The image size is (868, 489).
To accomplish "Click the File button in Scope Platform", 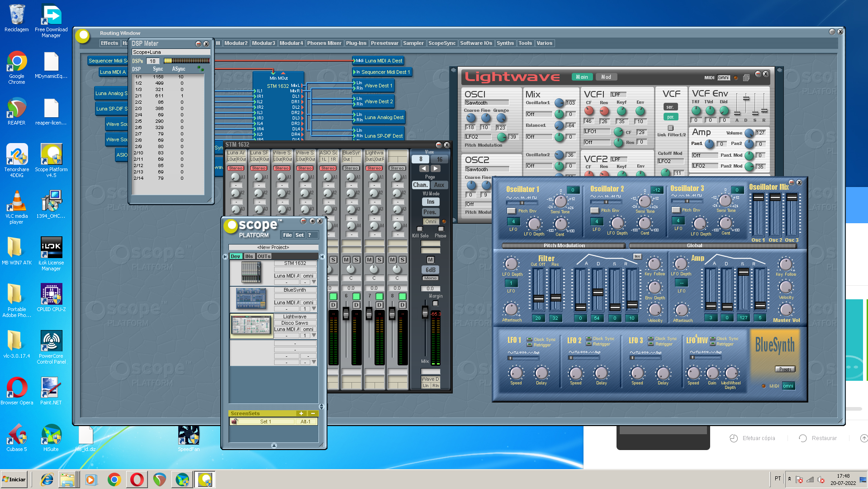I will 288,235.
